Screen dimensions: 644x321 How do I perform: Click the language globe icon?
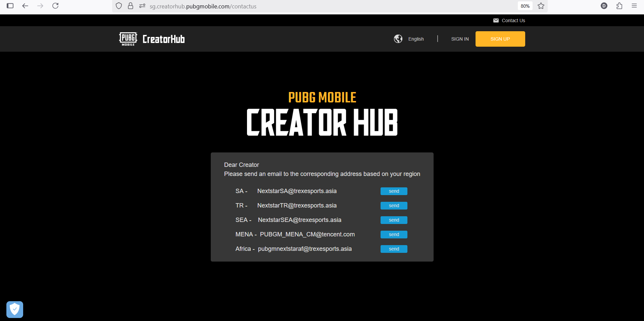point(398,39)
